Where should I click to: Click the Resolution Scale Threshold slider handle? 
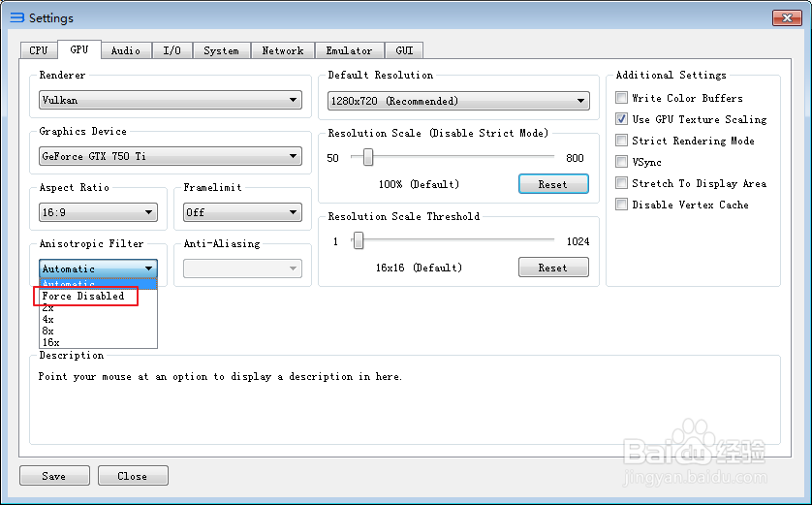(x=358, y=240)
